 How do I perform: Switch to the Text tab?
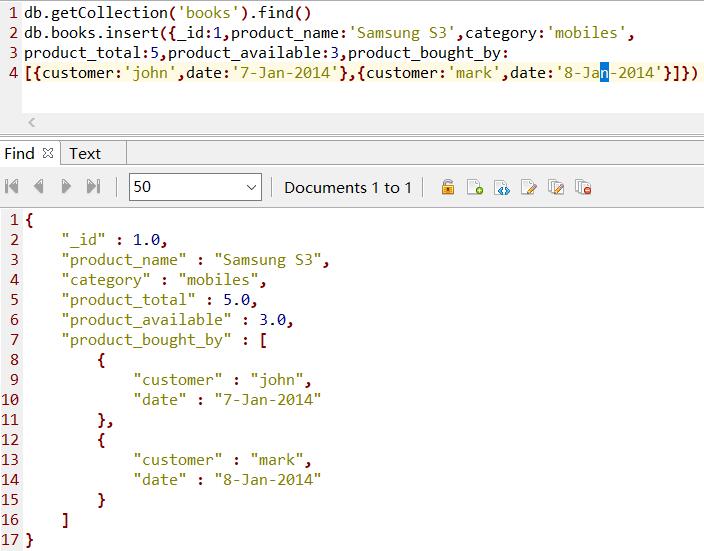click(x=85, y=154)
